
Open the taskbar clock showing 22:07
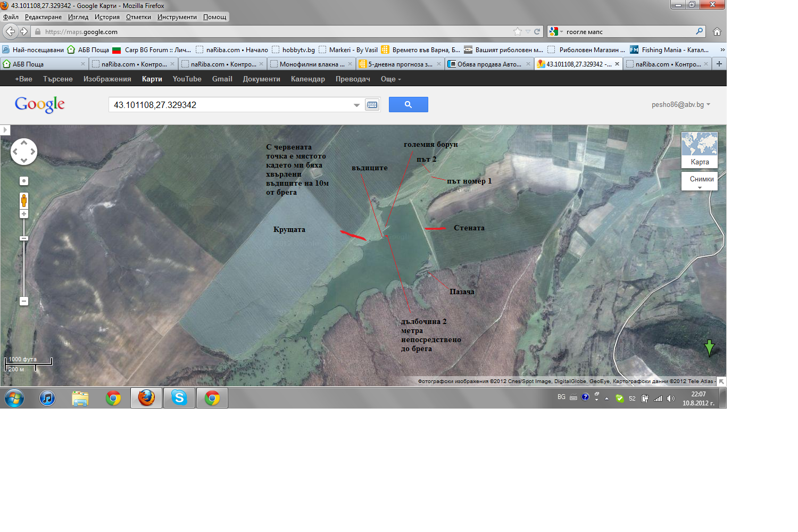click(x=699, y=398)
